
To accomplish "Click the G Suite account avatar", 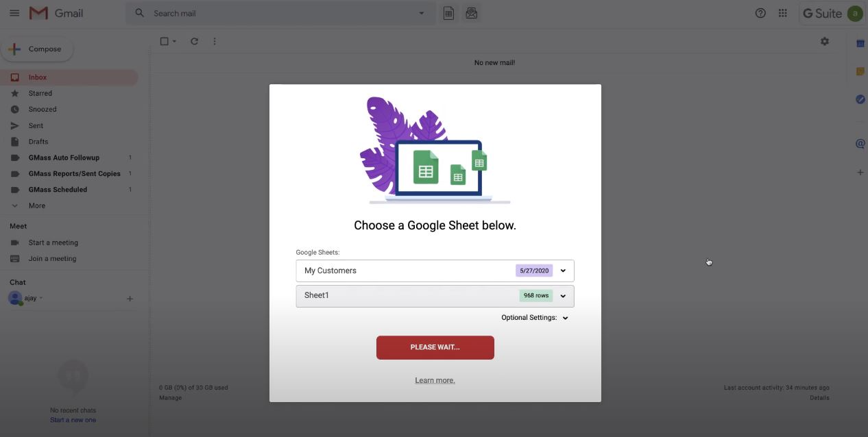I will (x=854, y=13).
